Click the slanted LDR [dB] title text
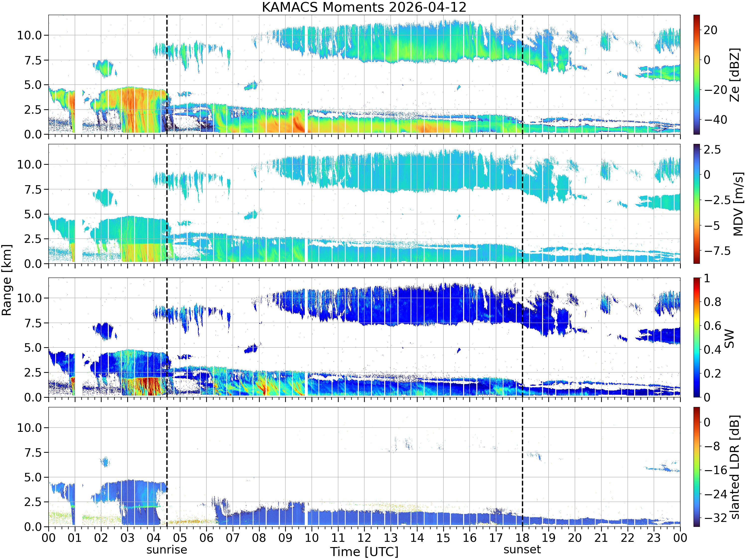 point(735,467)
